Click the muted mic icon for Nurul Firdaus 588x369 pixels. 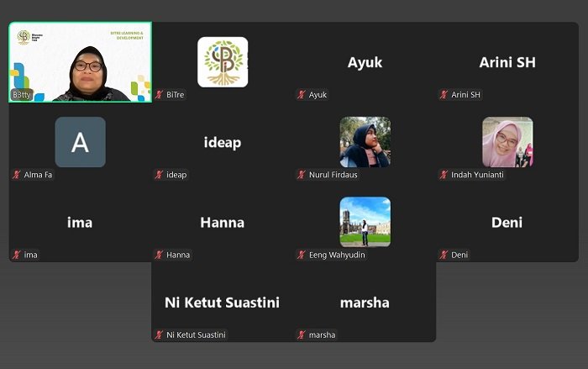302,175
